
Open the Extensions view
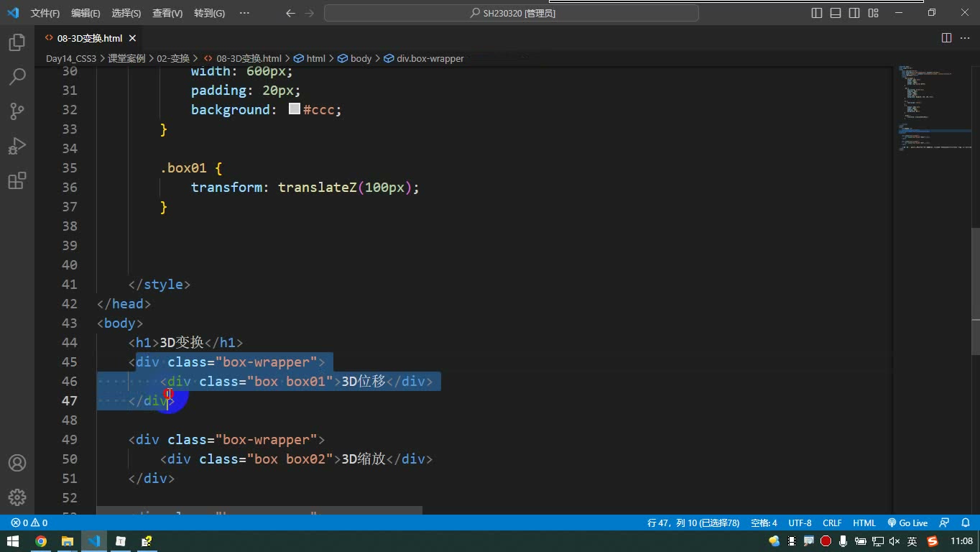click(17, 180)
